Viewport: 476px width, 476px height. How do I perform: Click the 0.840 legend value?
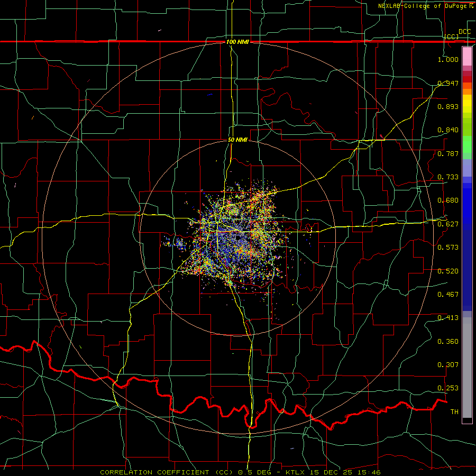click(x=448, y=130)
